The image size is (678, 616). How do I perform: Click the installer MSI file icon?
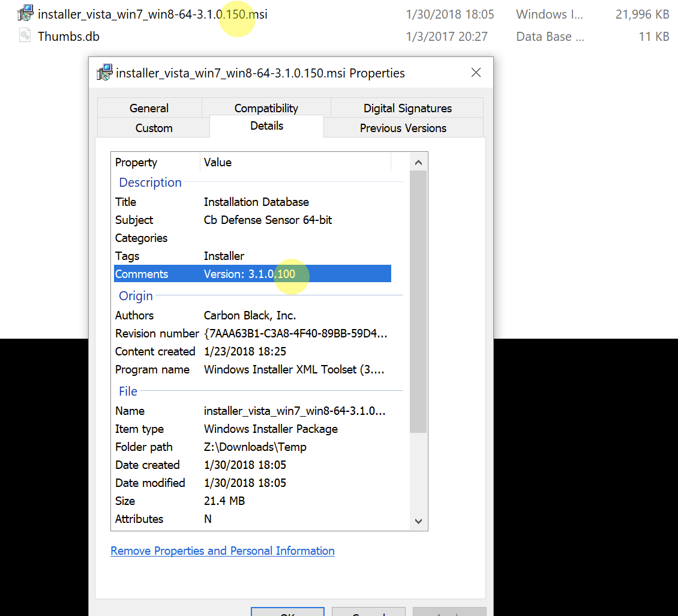pyautogui.click(x=25, y=13)
